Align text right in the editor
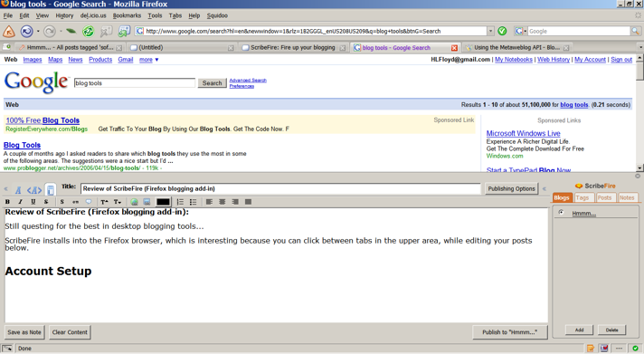 coord(235,202)
